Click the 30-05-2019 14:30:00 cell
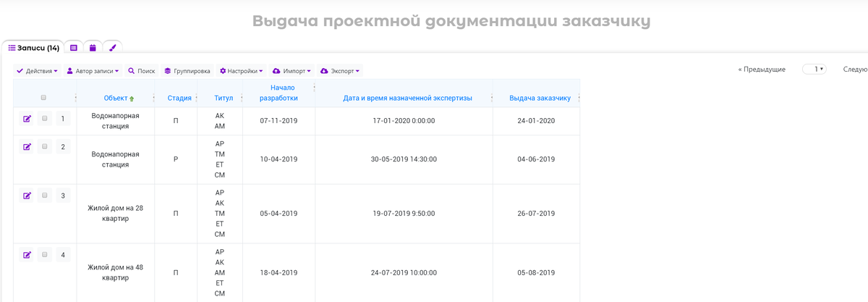Screen dimensions: 868x302 click(404, 159)
